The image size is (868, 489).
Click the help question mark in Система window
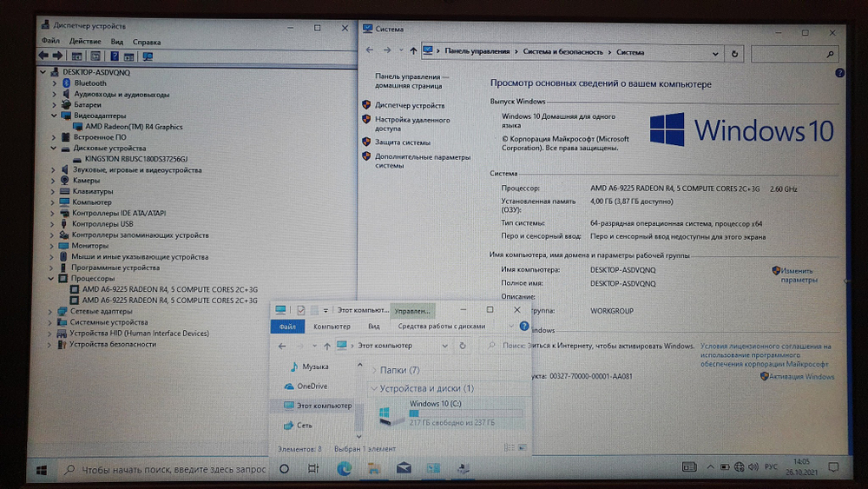point(839,73)
